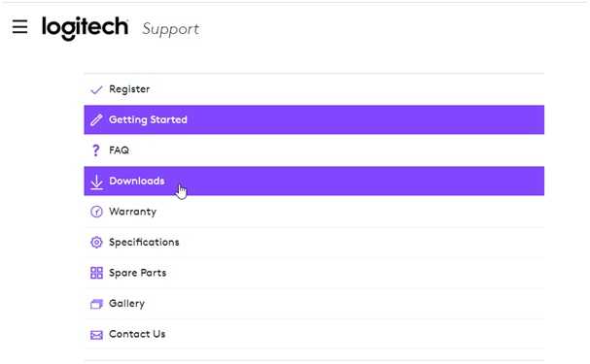590x364 pixels.
Task: Click the Warranty circle icon
Action: [96, 212]
